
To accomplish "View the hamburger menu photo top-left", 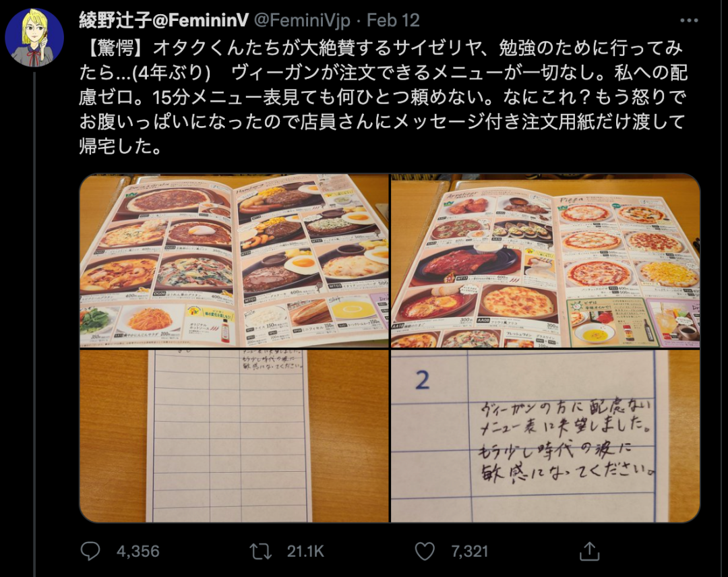I will tap(234, 261).
